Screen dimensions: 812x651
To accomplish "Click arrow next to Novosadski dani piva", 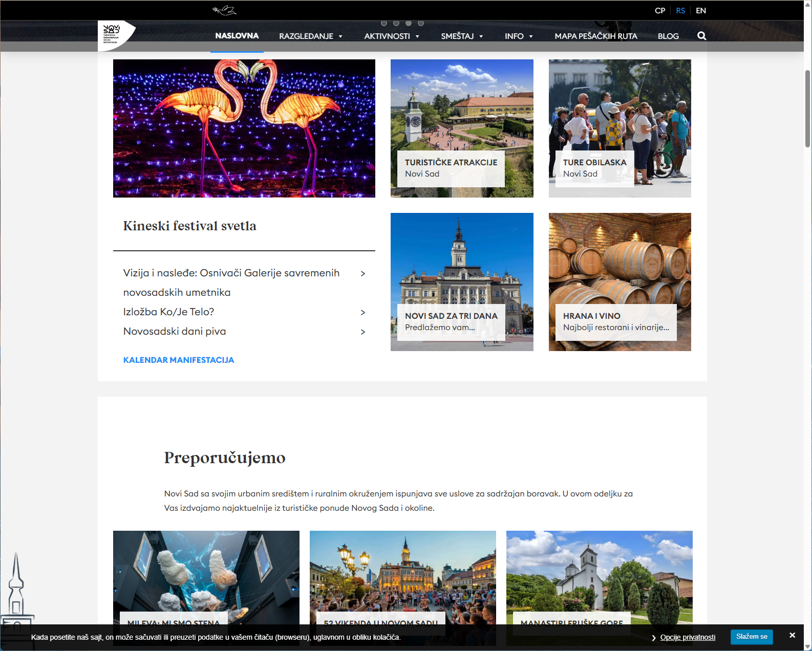I will coord(362,332).
